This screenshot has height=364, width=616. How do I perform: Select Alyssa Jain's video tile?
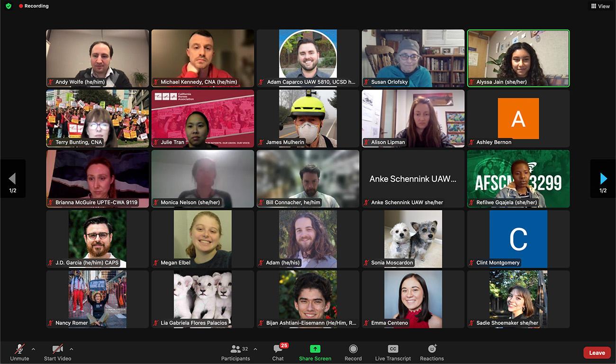[x=518, y=58]
